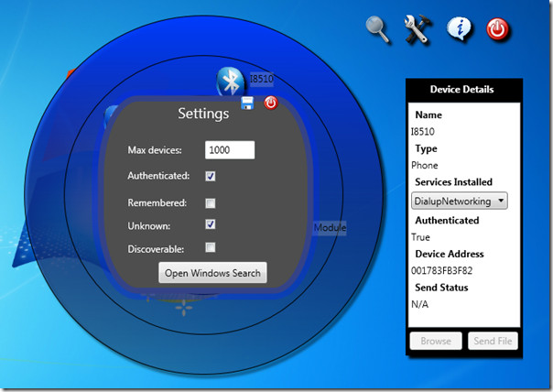Click the magnifying glass search icon
The image size is (553, 392).
click(x=378, y=29)
